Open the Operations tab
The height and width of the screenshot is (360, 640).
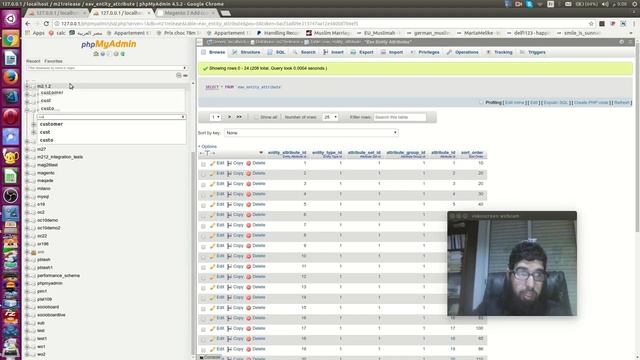462,52
